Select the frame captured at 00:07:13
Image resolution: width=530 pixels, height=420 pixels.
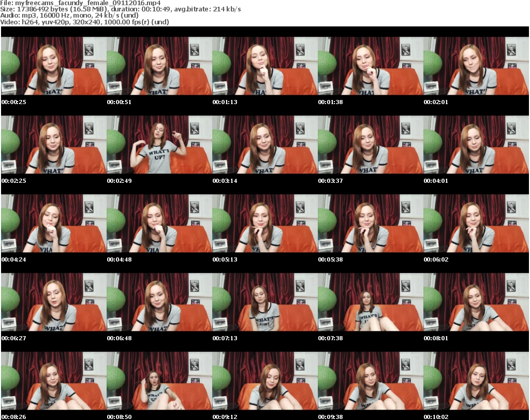[x=265, y=302]
